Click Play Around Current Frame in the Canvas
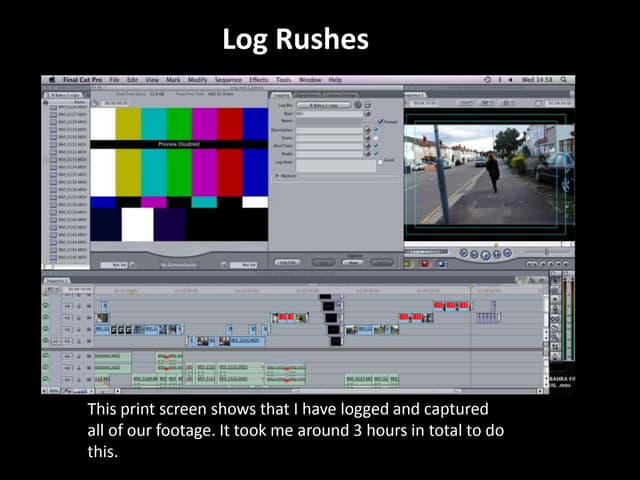The image size is (640, 480). [496, 254]
